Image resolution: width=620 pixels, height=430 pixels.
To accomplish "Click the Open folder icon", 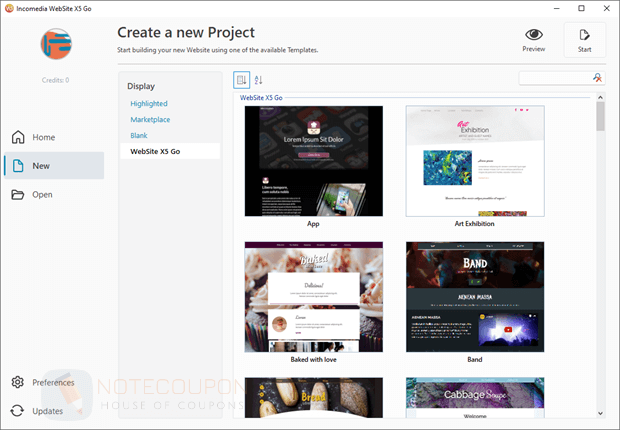I will (18, 195).
